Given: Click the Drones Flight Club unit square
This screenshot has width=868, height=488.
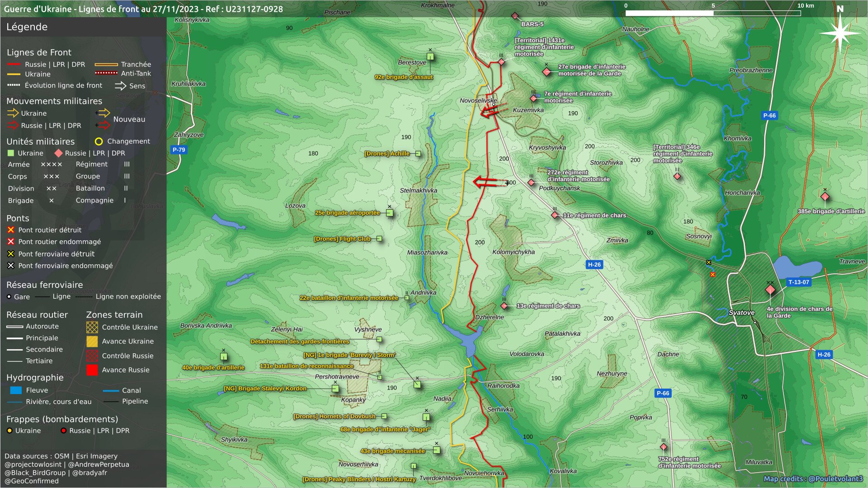Looking at the screenshot, I should [x=379, y=239].
